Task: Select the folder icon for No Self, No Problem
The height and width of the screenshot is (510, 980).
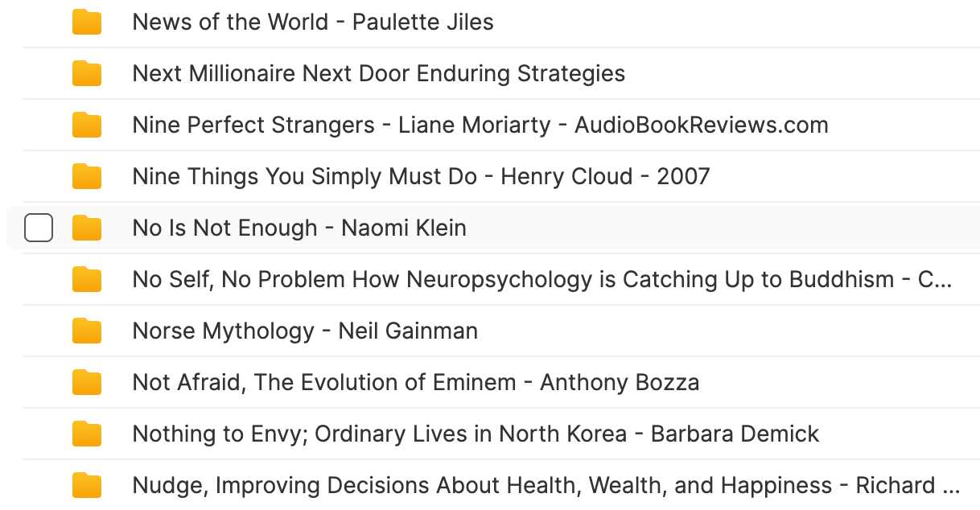Action: [x=87, y=280]
